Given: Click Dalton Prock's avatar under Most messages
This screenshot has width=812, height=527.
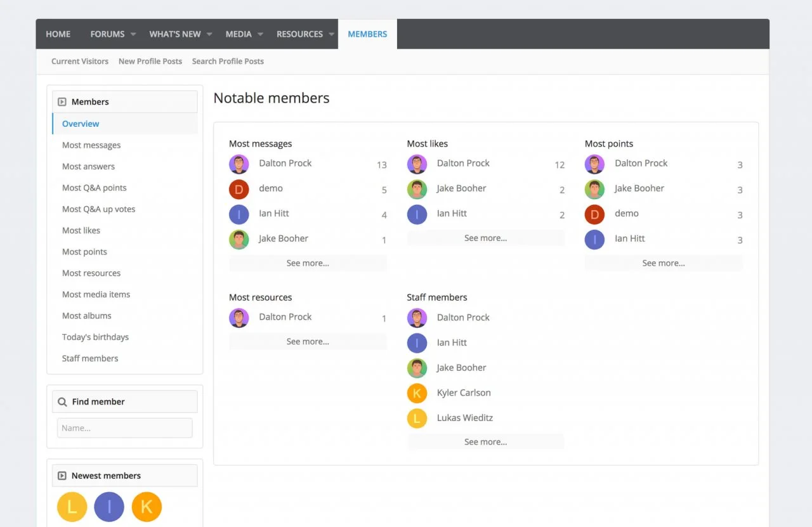Looking at the screenshot, I should pyautogui.click(x=239, y=164).
